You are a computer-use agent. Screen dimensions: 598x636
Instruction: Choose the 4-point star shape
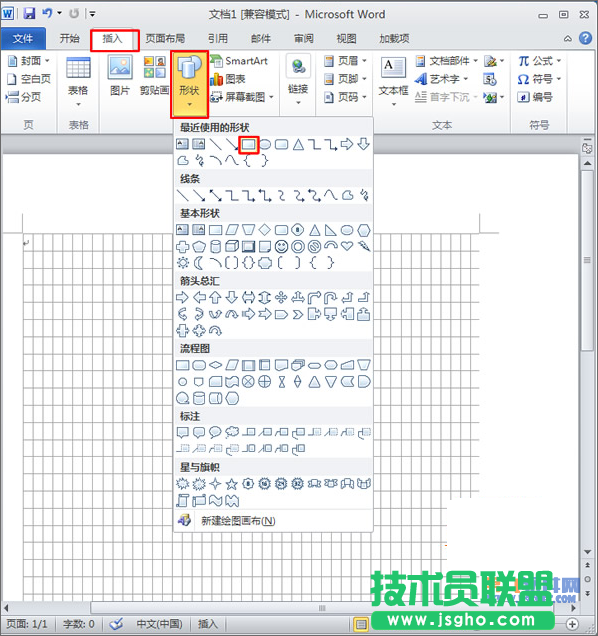click(215, 483)
